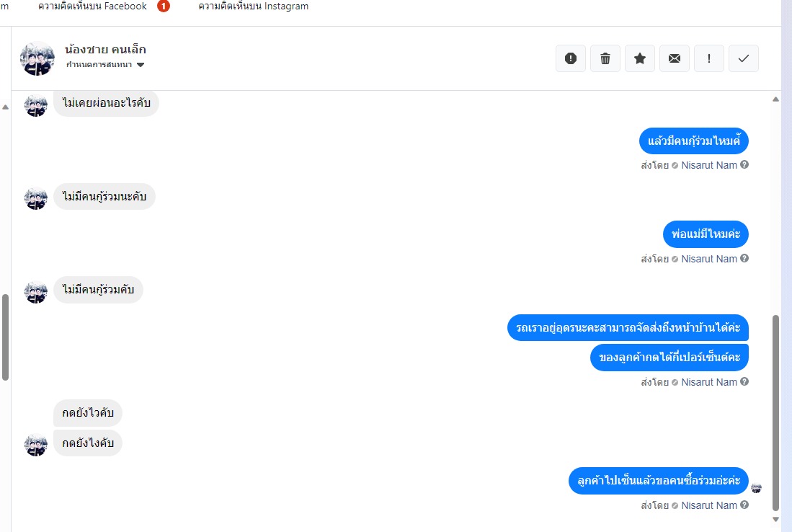The image size is (792, 532).
Task: Switch to ความคิดเห็นบน Instagram tab
Action: click(253, 6)
